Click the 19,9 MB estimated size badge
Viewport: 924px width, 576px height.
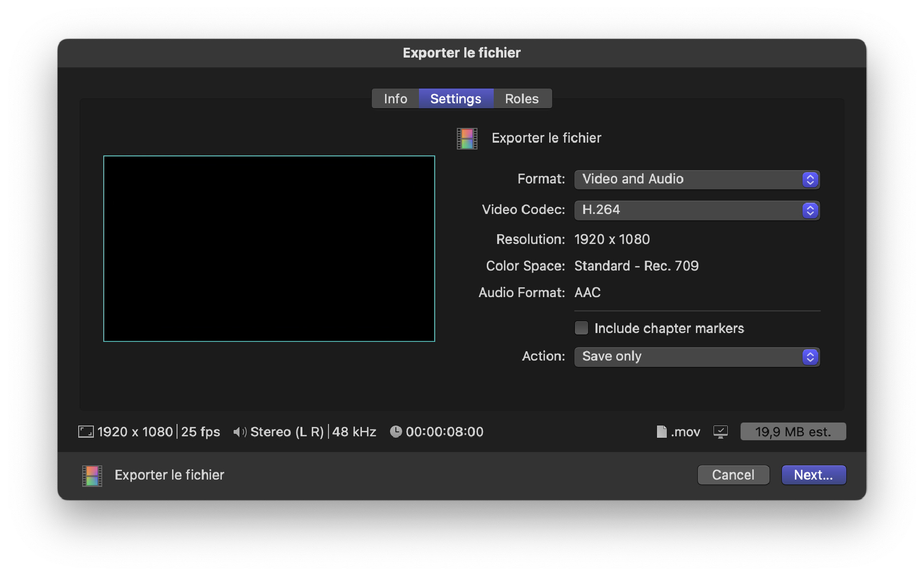point(793,431)
